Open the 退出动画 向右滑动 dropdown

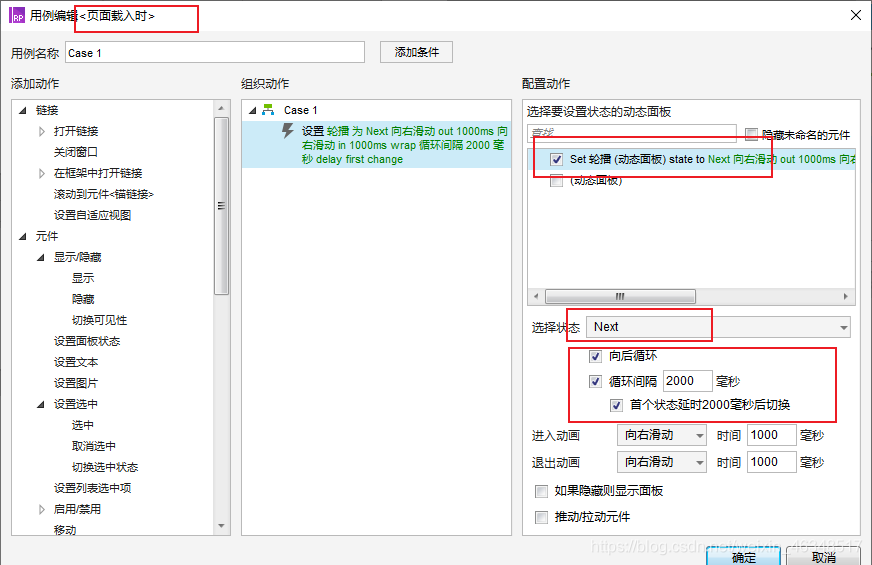[662, 462]
